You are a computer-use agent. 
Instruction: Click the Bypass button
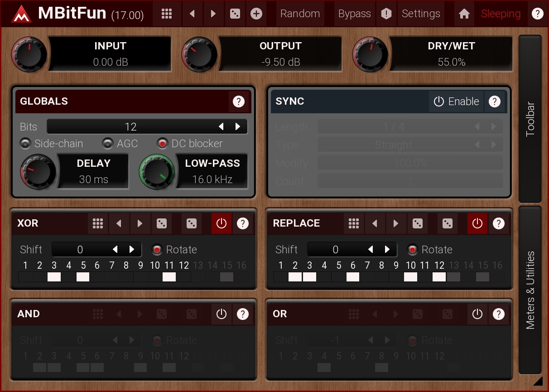pos(354,14)
